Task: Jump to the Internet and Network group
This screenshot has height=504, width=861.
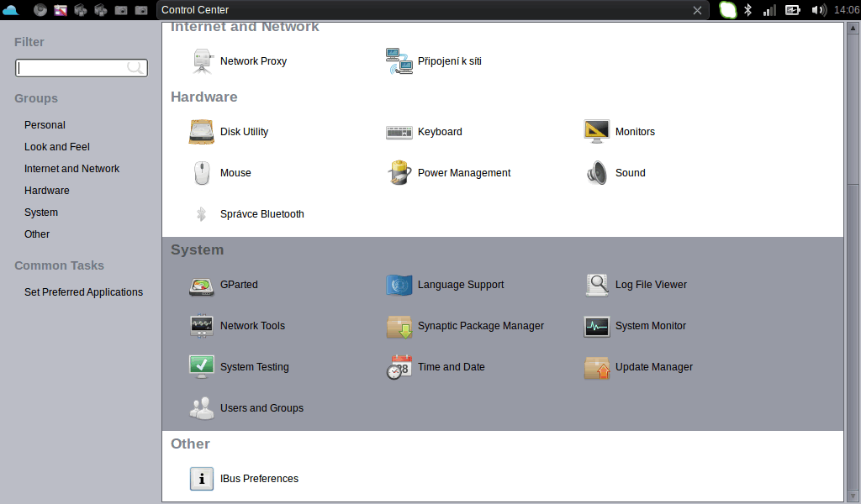Action: [x=72, y=169]
